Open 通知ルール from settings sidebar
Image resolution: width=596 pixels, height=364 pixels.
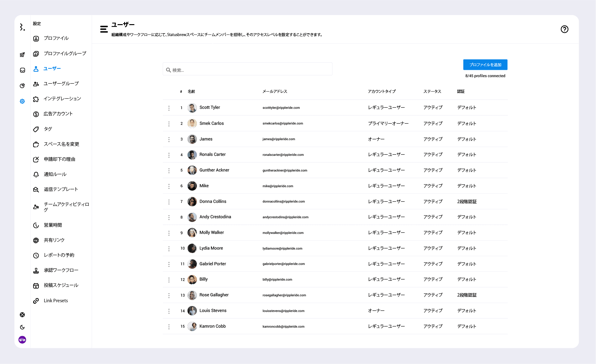pyautogui.click(x=55, y=174)
